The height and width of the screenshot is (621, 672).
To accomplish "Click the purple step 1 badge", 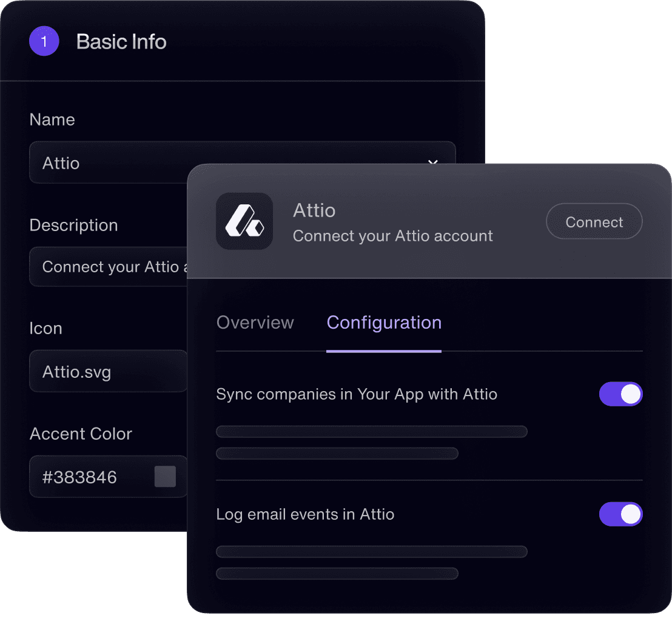I will [44, 42].
